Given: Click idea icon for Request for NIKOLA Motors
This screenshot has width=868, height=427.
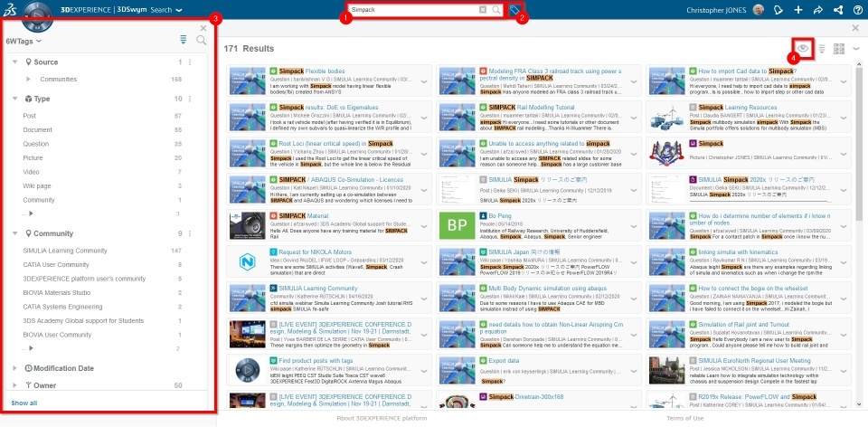Looking at the screenshot, I should pyautogui.click(x=273, y=252).
